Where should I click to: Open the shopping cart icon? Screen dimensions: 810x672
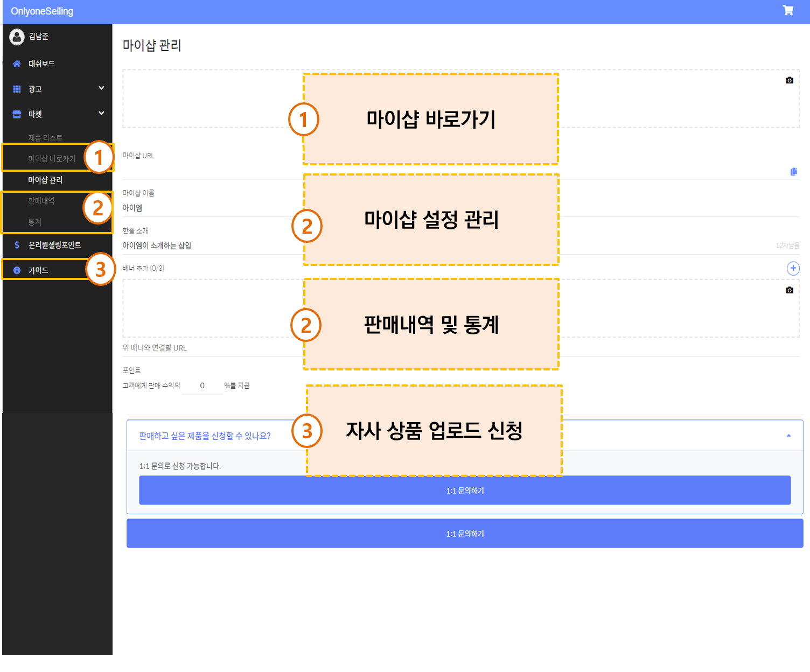tap(788, 11)
